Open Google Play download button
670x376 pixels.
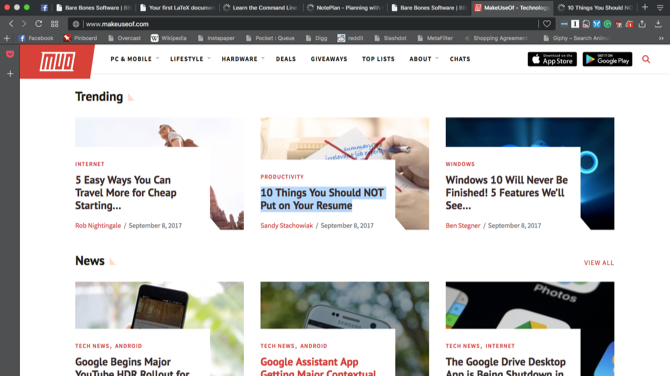(x=607, y=59)
